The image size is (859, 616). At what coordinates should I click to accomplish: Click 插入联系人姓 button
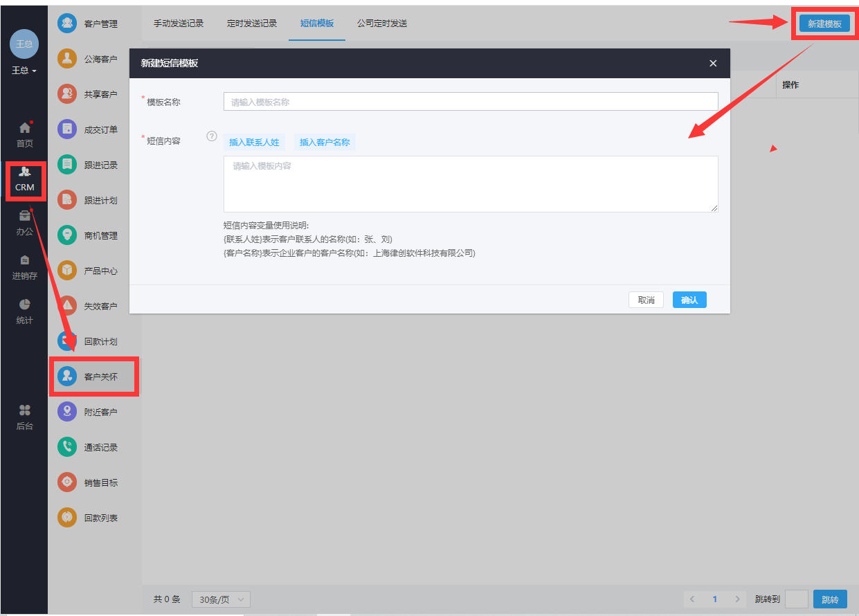pos(254,143)
